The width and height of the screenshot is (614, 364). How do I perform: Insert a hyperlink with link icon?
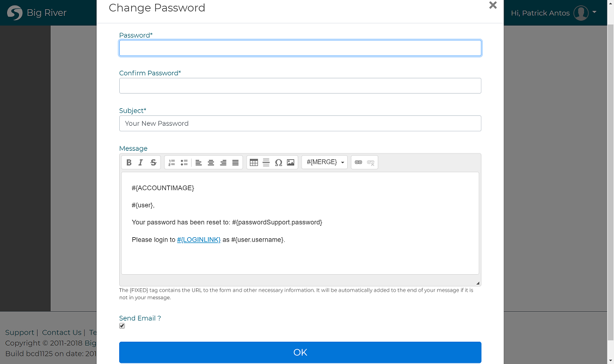coord(358,163)
